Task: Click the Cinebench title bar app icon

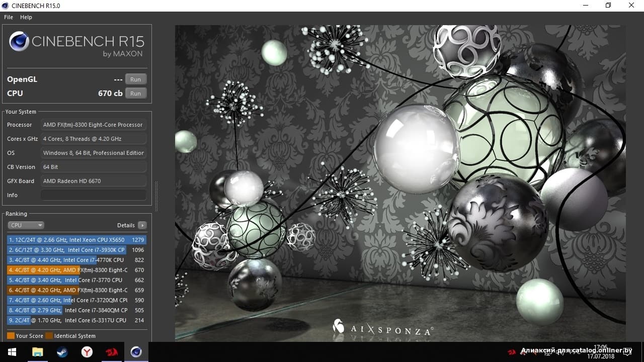Action: [6, 6]
